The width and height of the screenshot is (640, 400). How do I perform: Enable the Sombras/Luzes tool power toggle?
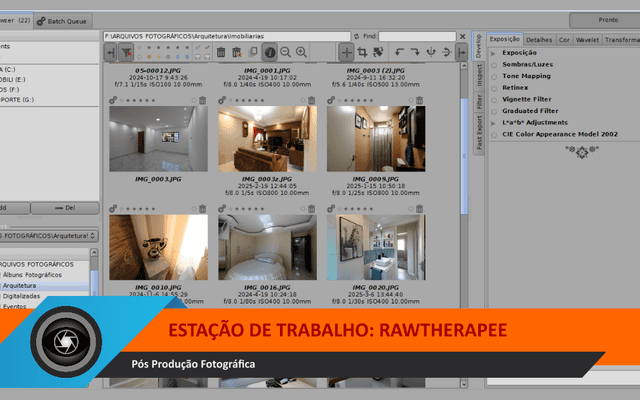tap(494, 65)
